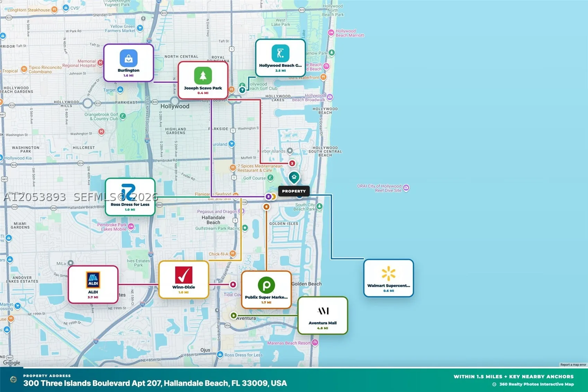Click the CVS shopping pin
The width and height of the screenshot is (588, 392).
tap(66, 8)
